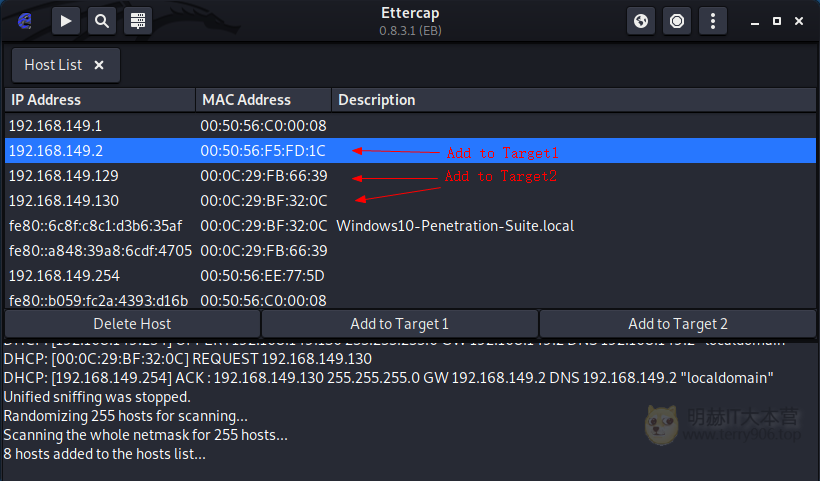This screenshot has height=481, width=820.
Task: Select host 192.168.149.130 row
Action: [x=410, y=201]
